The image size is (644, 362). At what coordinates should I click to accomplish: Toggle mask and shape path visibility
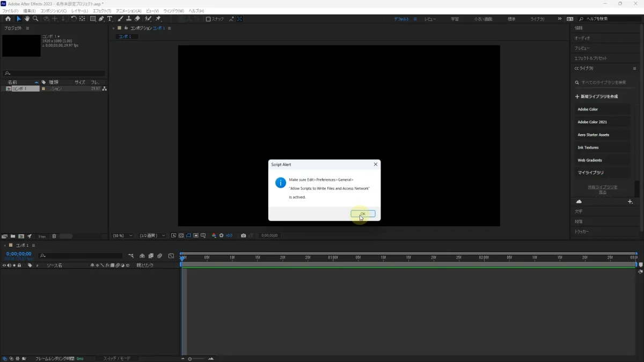coord(188,235)
